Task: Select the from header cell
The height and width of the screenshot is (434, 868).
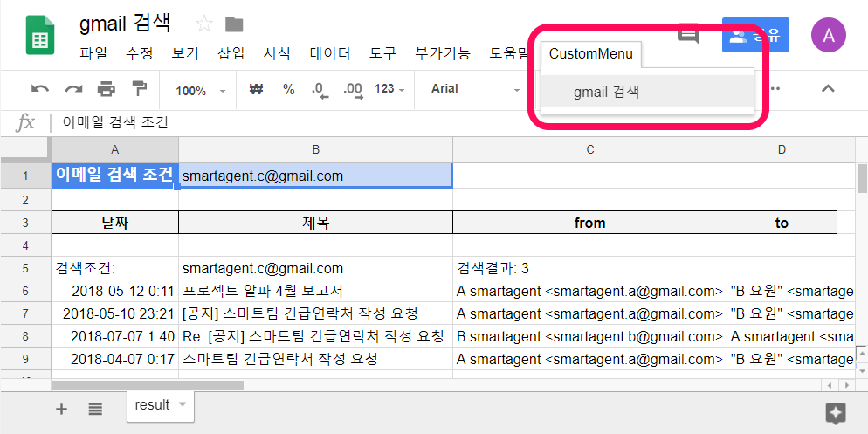Action: pyautogui.click(x=590, y=223)
